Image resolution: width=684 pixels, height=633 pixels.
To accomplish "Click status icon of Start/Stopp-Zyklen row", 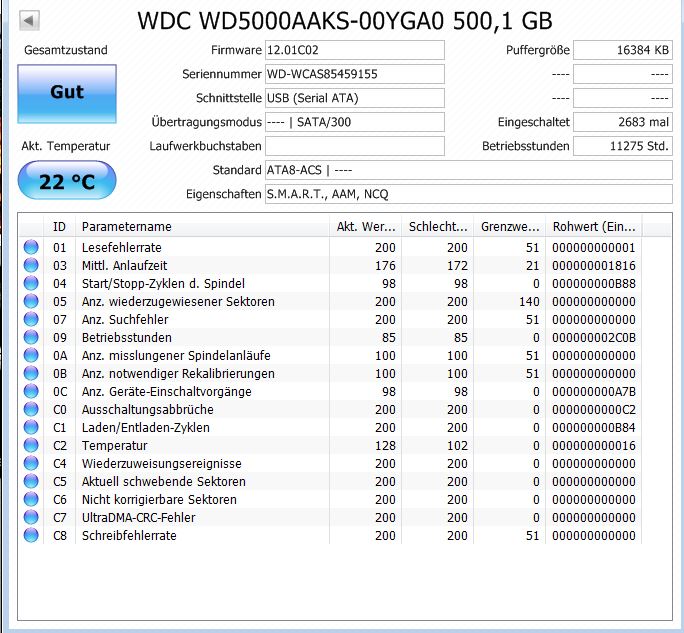I will click(31, 284).
